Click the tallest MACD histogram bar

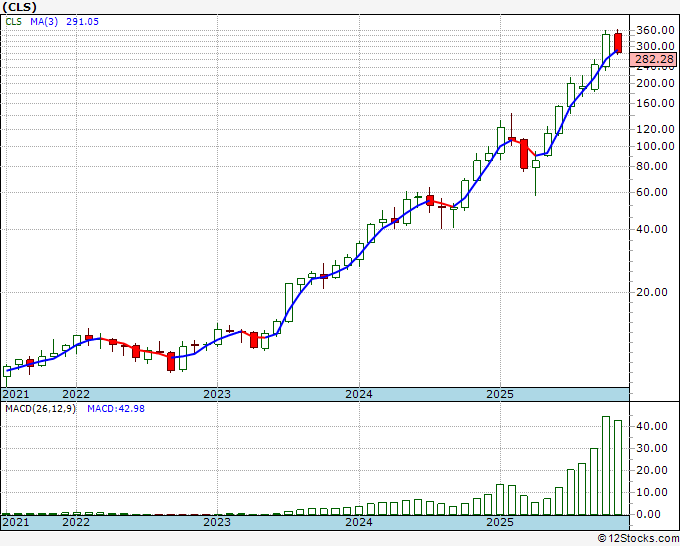tap(606, 465)
